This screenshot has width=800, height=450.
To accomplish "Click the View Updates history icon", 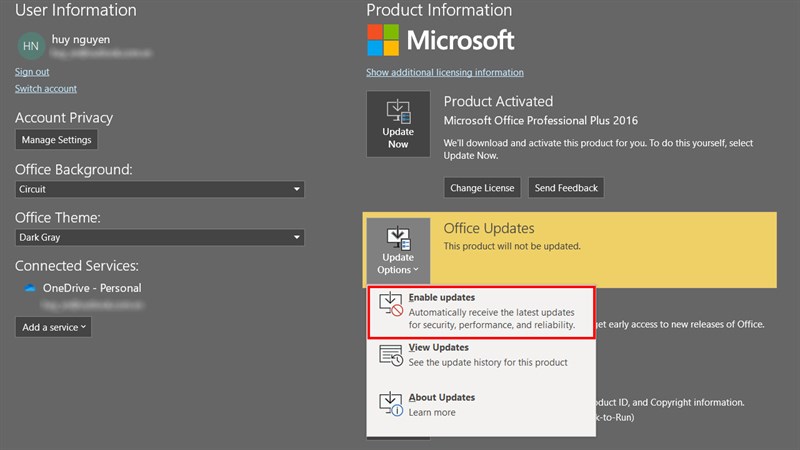I will [391, 355].
